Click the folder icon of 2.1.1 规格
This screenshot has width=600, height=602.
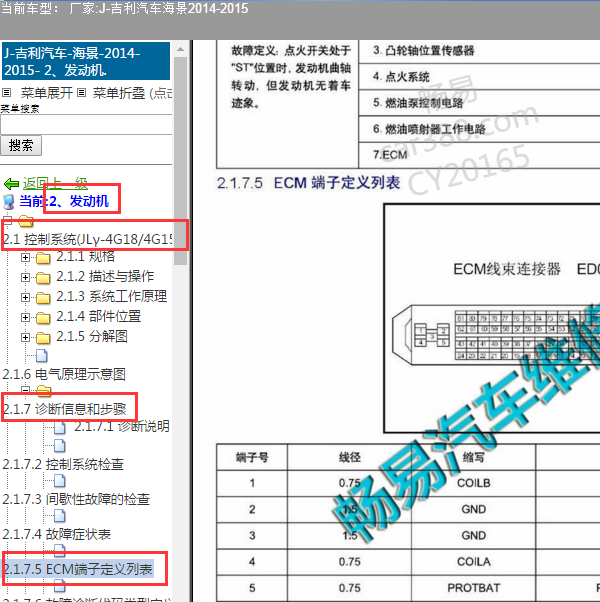coord(43,258)
